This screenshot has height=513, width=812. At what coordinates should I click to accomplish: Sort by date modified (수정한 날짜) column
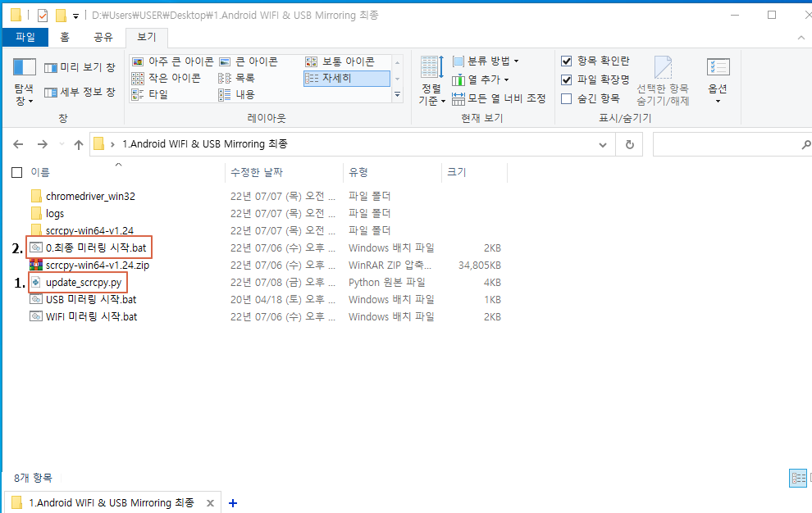pyautogui.click(x=257, y=172)
